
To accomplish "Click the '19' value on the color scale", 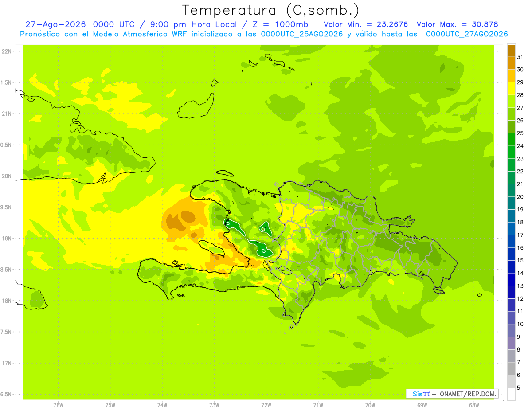I will pos(520,210).
